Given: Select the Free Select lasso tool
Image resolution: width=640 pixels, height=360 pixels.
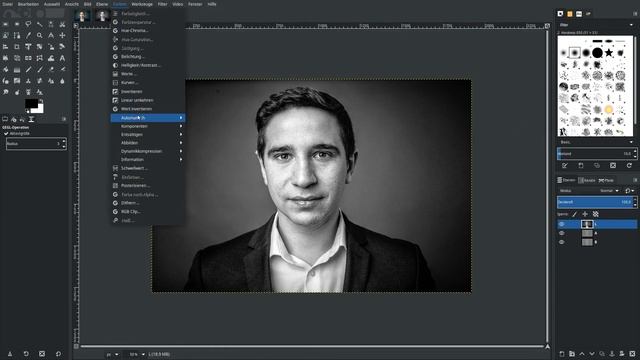Looking at the screenshot, I should click(x=28, y=24).
